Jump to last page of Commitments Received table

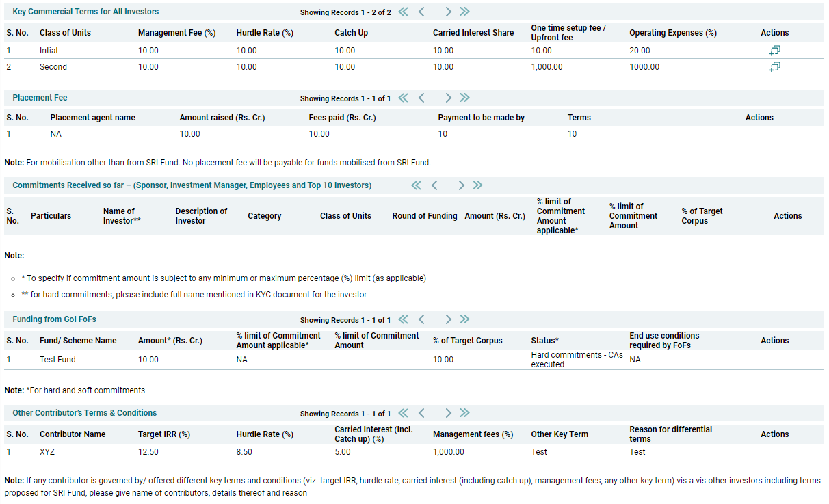478,185
